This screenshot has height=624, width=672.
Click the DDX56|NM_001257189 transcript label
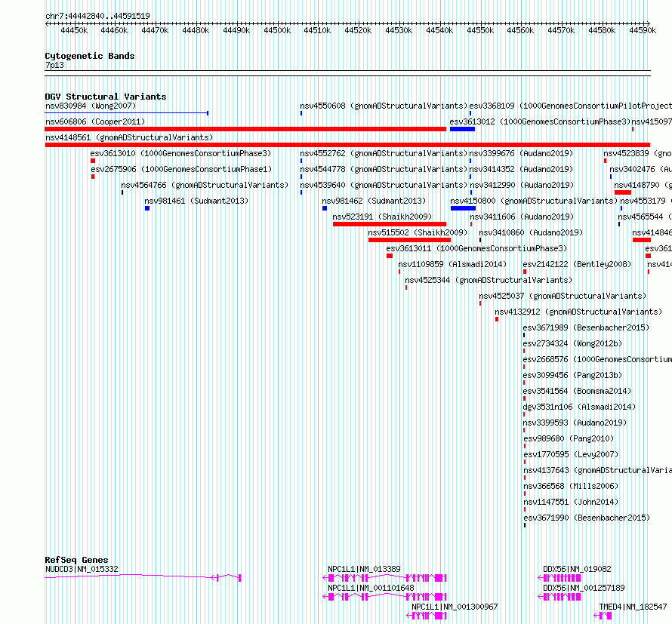[584, 588]
